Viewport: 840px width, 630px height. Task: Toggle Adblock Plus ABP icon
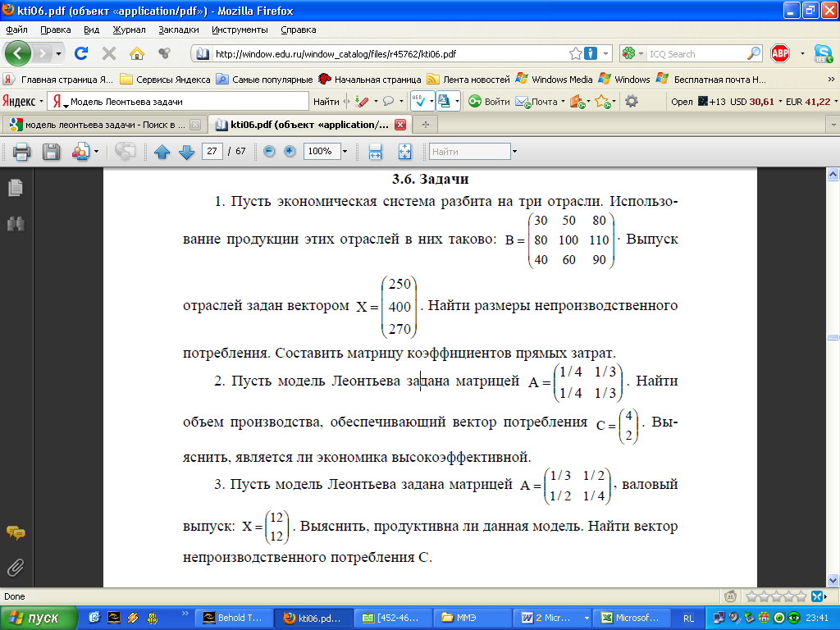[779, 53]
